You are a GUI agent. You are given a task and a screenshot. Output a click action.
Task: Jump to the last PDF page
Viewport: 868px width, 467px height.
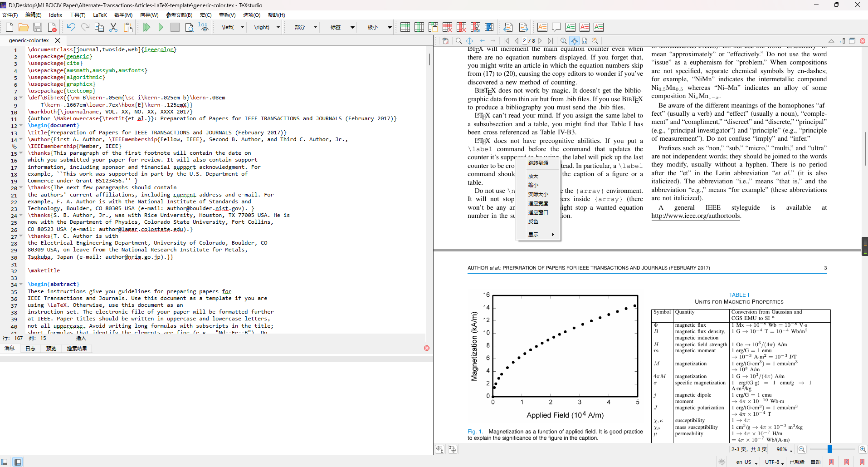point(550,41)
